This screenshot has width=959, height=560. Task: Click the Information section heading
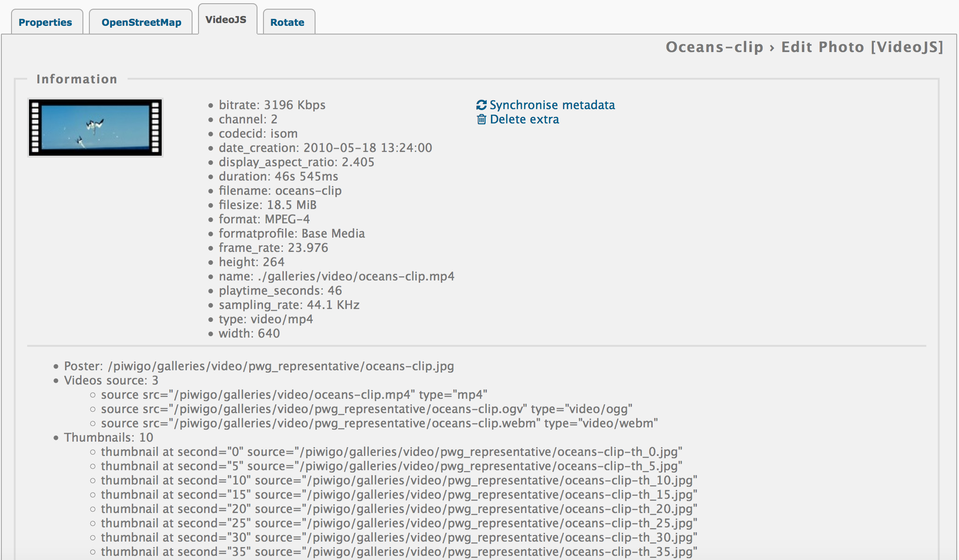point(76,79)
